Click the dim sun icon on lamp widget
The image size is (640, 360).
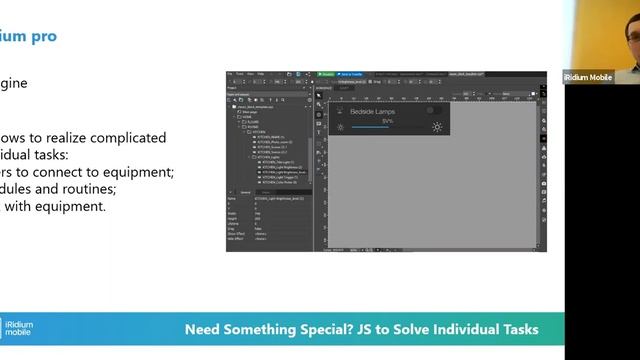[340, 127]
